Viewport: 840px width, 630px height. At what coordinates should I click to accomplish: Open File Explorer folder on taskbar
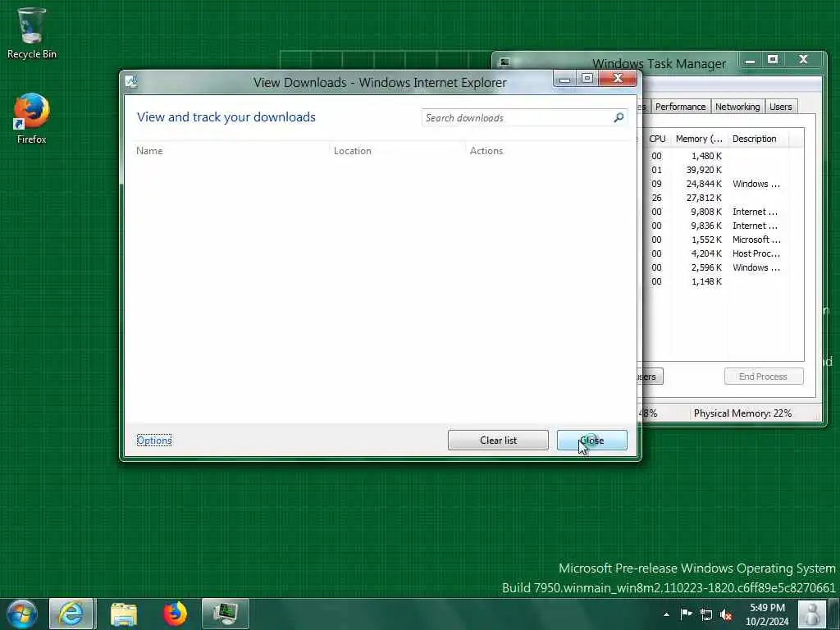[124, 614]
